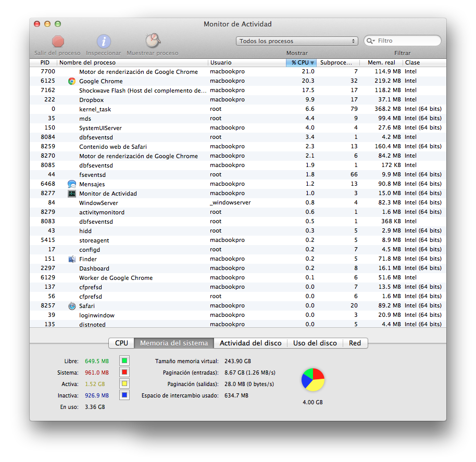Select the distnoted process row

tap(238, 324)
